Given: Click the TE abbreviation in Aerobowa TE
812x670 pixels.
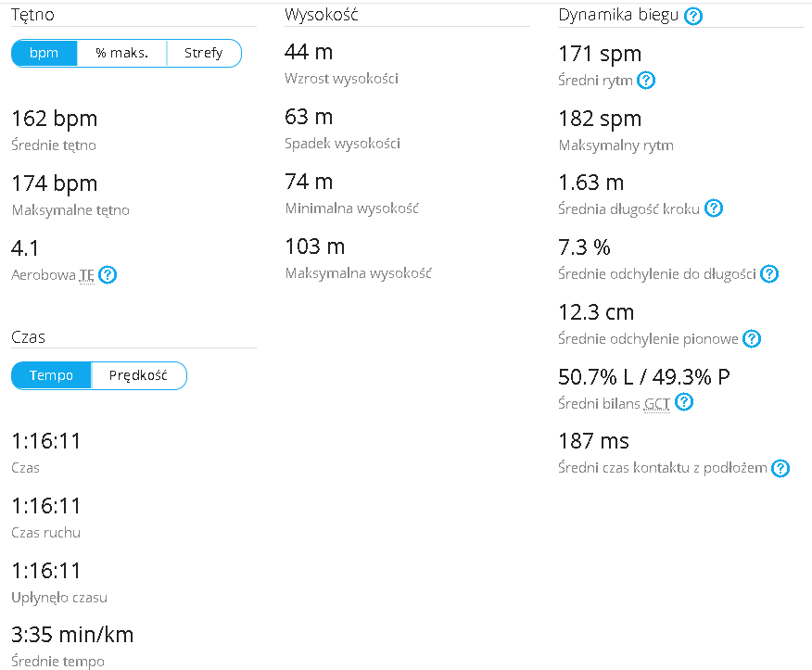Looking at the screenshot, I should 87,275.
